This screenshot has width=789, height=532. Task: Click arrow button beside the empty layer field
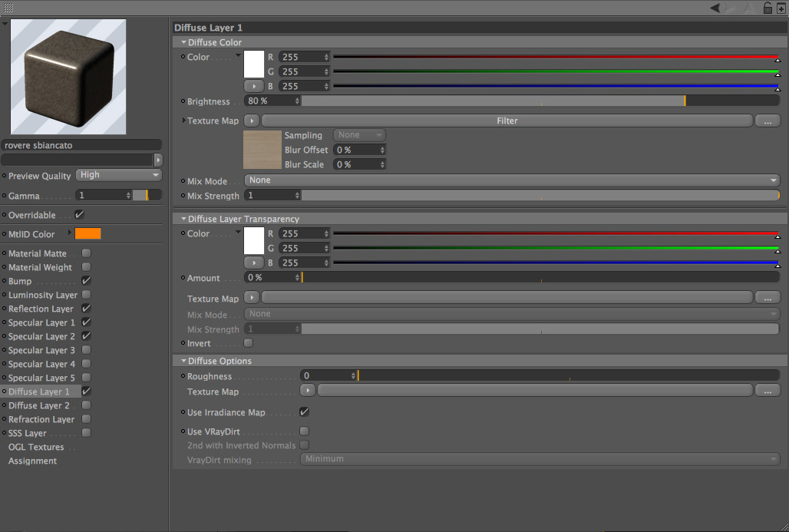click(158, 160)
